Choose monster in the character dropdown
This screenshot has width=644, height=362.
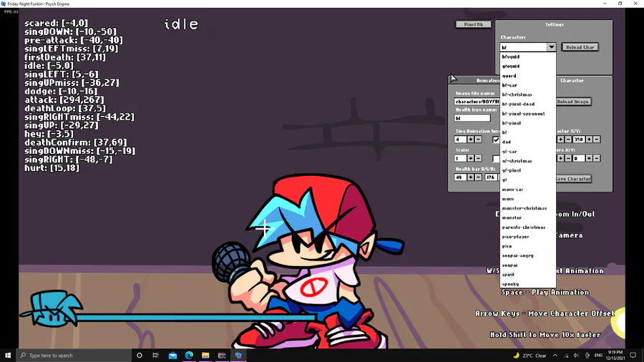click(528, 217)
